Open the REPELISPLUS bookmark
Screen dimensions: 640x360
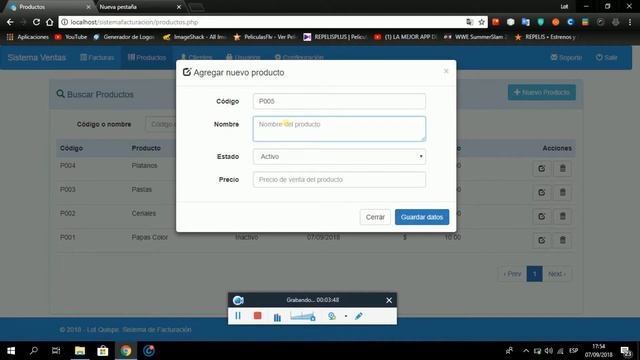tap(335, 37)
